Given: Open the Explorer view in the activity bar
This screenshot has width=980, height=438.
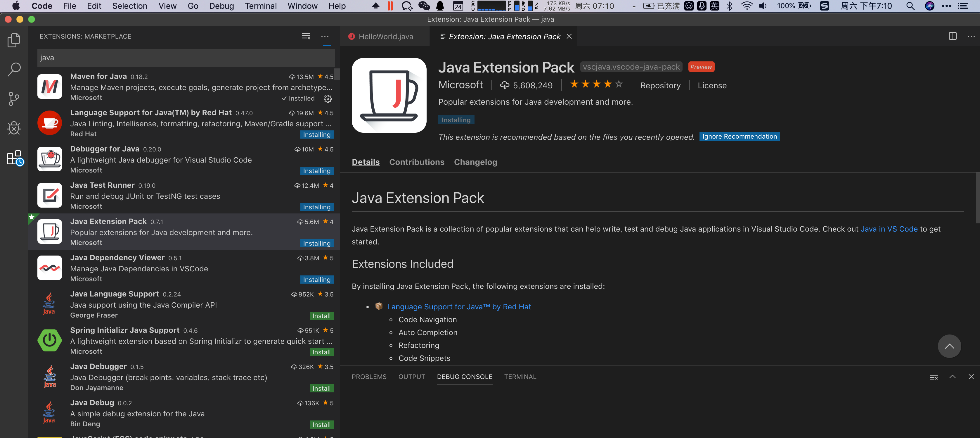Looking at the screenshot, I should pos(14,40).
